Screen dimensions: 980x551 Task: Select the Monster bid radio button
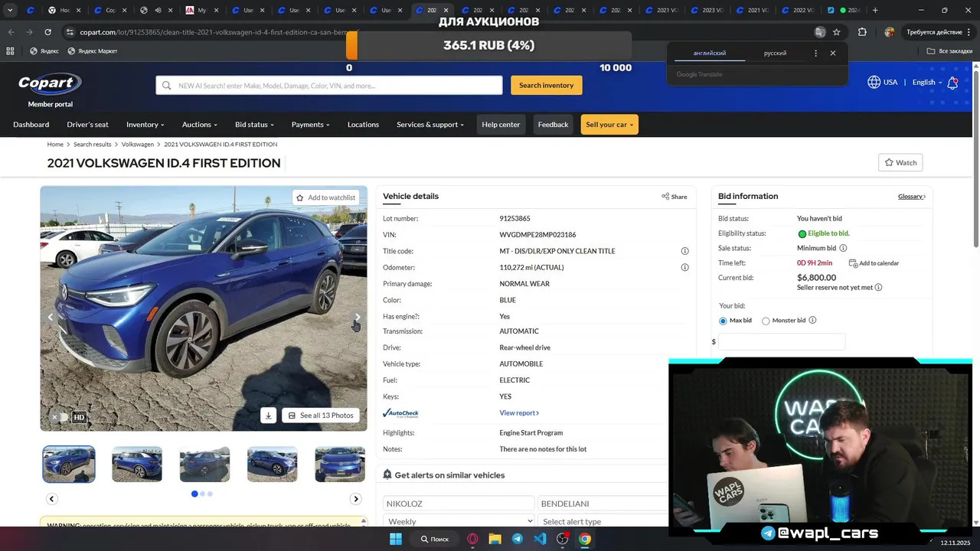[x=766, y=321]
